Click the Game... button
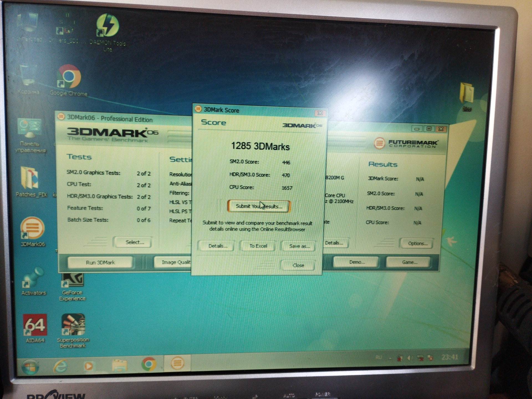Image resolution: width=532 pixels, height=399 pixels. pyautogui.click(x=408, y=262)
